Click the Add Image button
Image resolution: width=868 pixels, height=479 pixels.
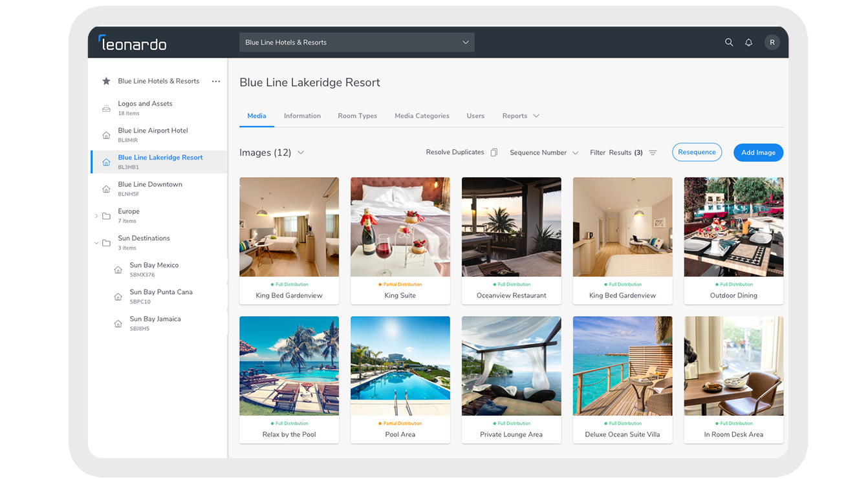point(758,153)
